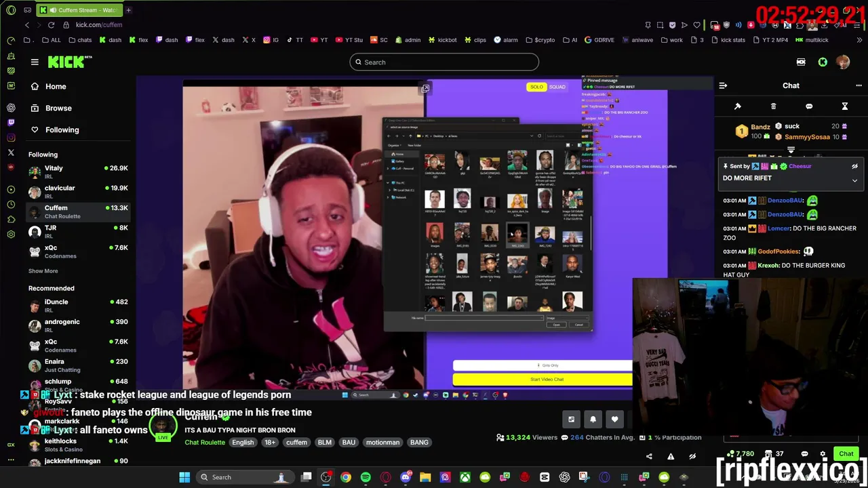Toggle the hide chat eye-slash icon
Viewport: 868px width, 488px height.
tap(692, 457)
